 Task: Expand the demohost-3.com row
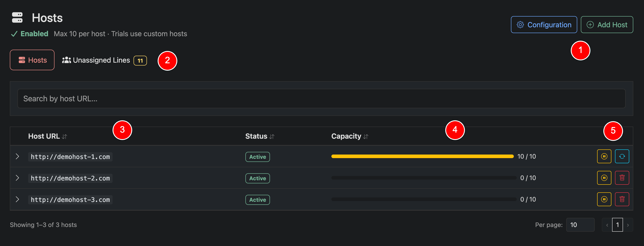pos(17,199)
